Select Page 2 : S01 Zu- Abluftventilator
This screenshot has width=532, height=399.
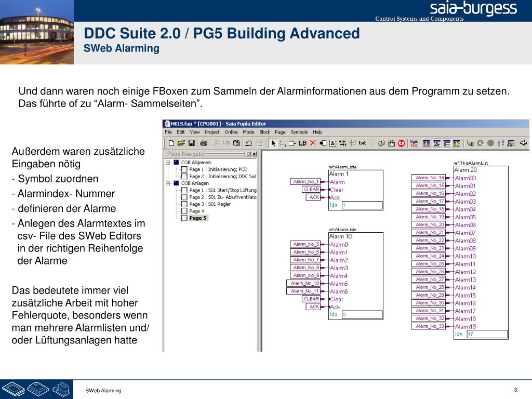222,197
